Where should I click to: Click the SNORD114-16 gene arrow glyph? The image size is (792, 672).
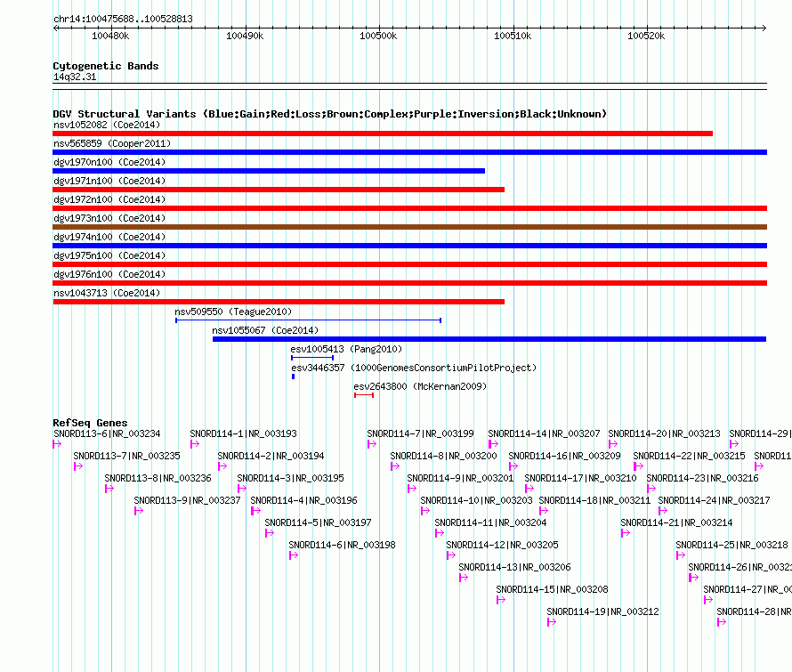coord(513,466)
